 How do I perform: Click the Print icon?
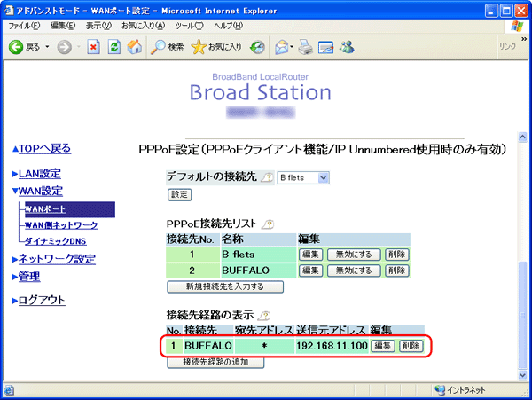305,47
